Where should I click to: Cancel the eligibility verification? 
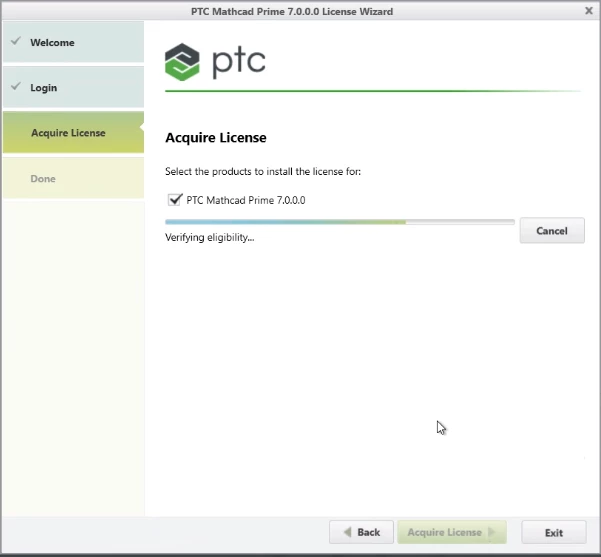click(x=552, y=230)
